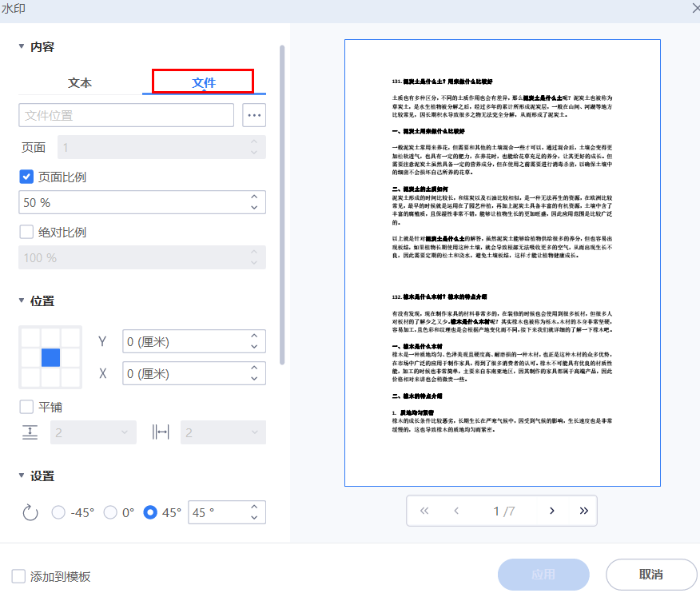Image resolution: width=700 pixels, height=597 pixels.
Task: Click the 应用 button
Action: [543, 574]
